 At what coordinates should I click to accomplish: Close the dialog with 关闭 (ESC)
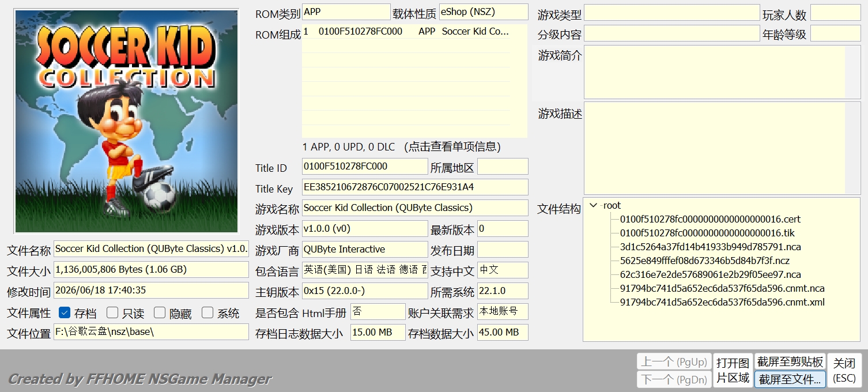(844, 371)
